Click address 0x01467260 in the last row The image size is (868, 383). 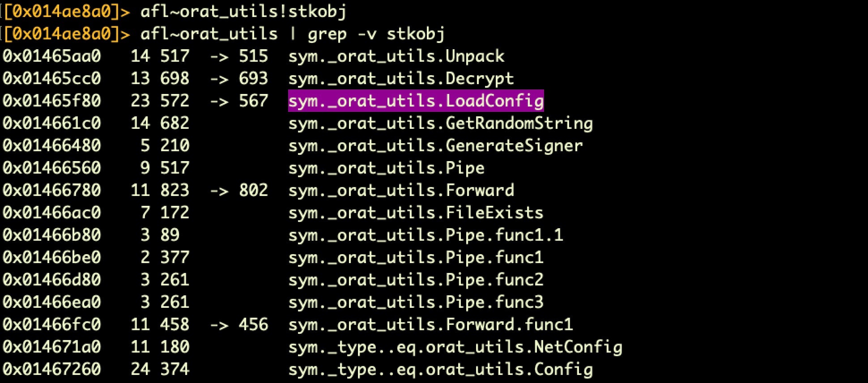(52, 369)
